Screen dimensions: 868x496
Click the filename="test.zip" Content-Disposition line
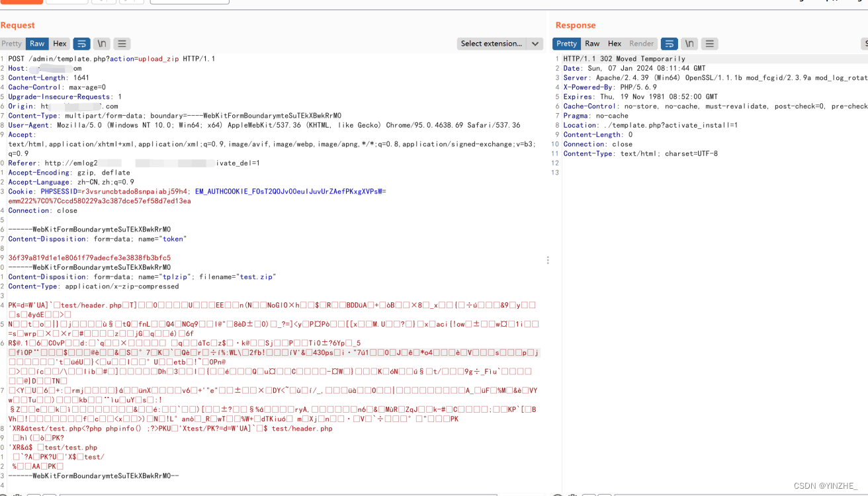(142, 277)
